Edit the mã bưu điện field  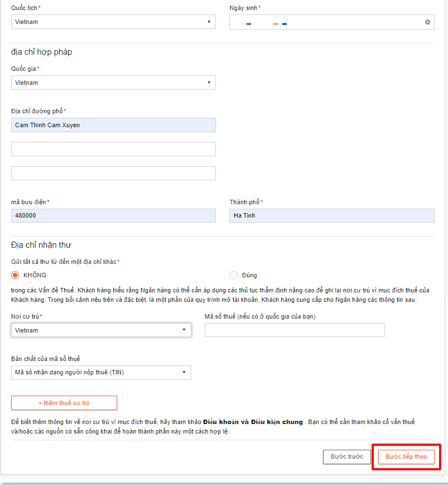click(x=113, y=216)
